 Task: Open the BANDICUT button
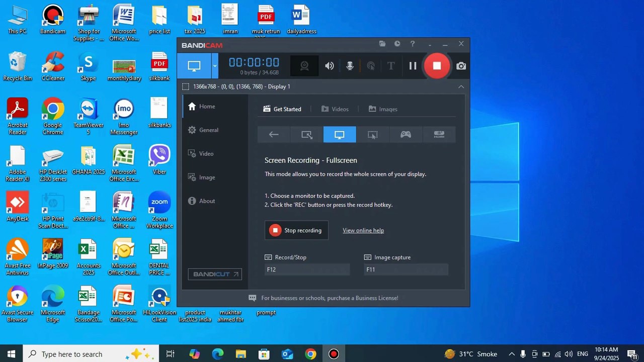pos(215,274)
